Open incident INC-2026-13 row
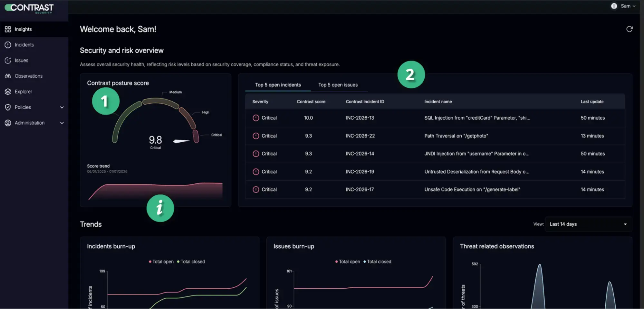The image size is (644, 309). pos(360,118)
